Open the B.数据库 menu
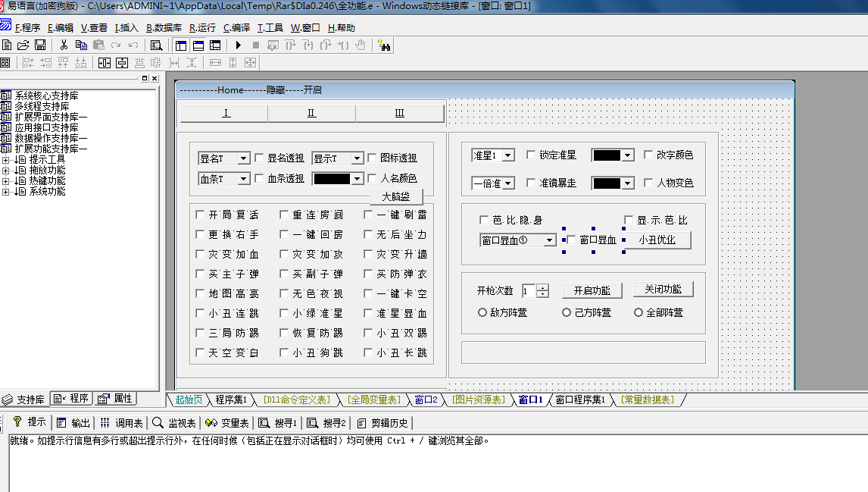The width and height of the screenshot is (868, 492). [x=164, y=28]
